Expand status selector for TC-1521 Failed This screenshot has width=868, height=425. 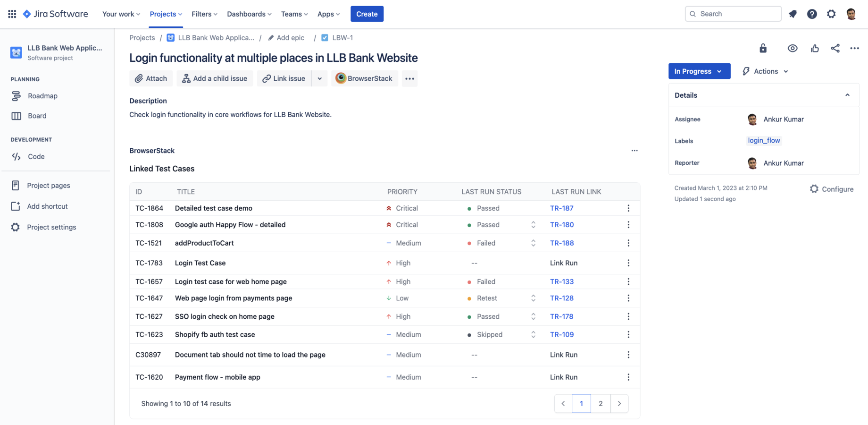point(533,243)
